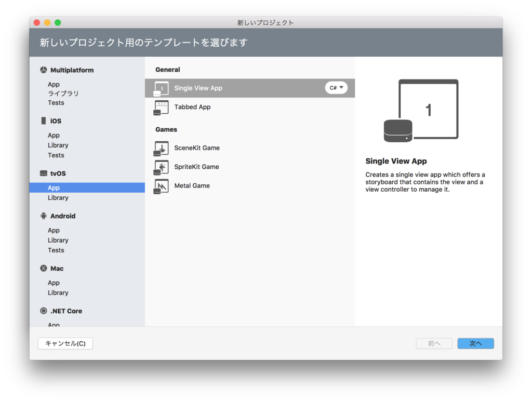Click the Android heading
Image resolution: width=532 pixels, height=402 pixels.
[63, 216]
